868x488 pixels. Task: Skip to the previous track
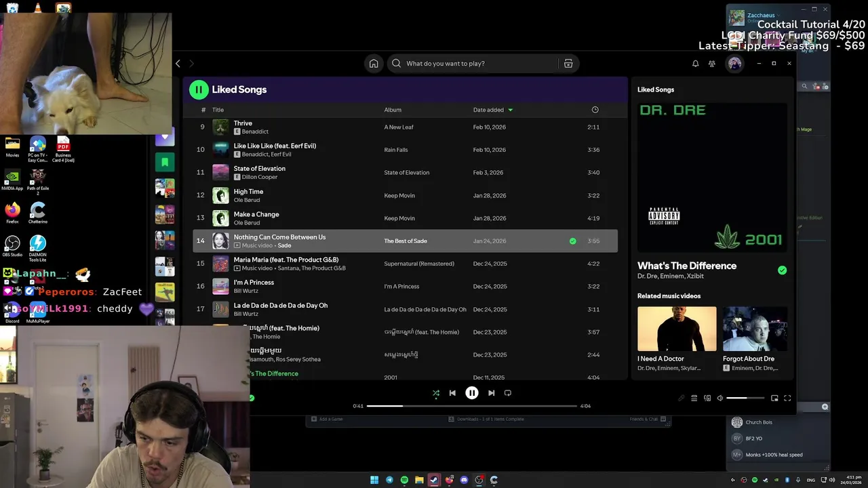pyautogui.click(x=452, y=393)
